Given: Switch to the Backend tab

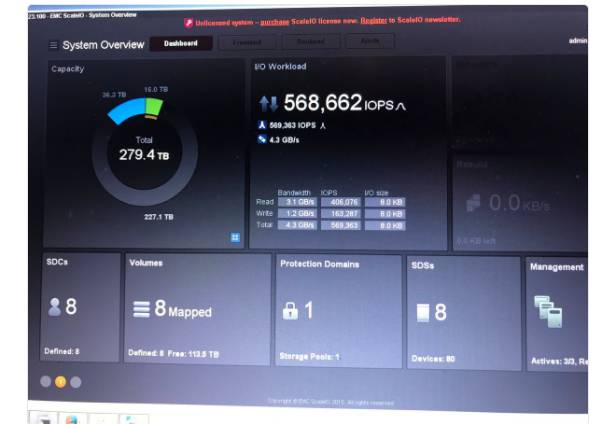Looking at the screenshot, I should coord(311,41).
